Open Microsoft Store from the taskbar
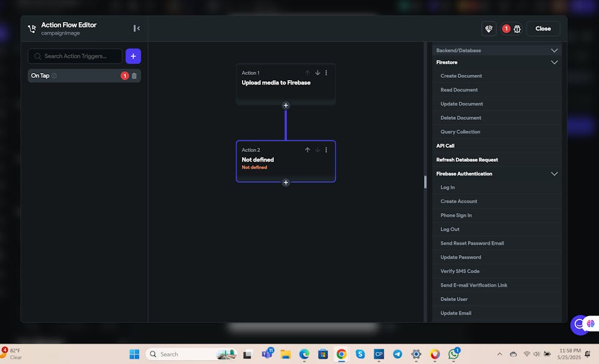 coord(323,354)
